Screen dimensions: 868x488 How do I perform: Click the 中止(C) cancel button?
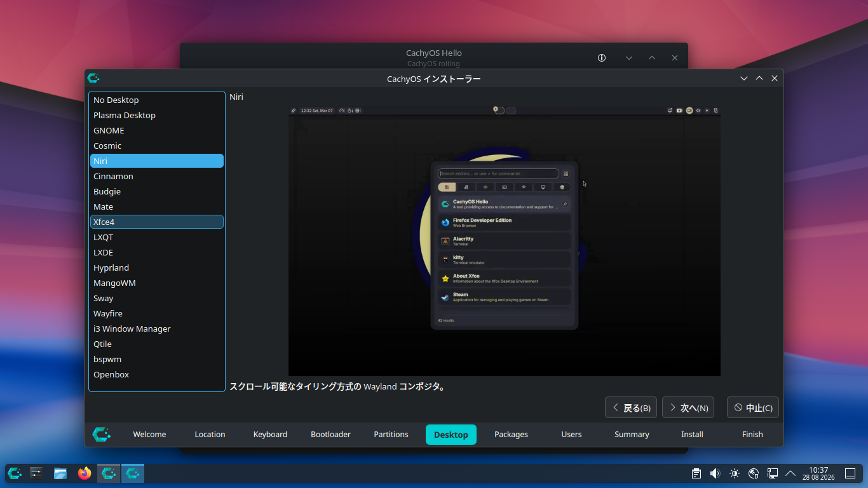point(753,408)
